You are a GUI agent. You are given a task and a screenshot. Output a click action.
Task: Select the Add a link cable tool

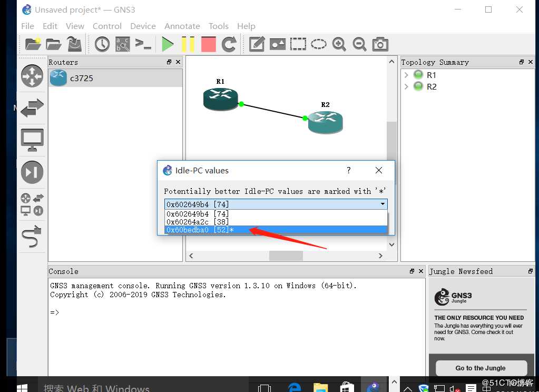(x=32, y=236)
